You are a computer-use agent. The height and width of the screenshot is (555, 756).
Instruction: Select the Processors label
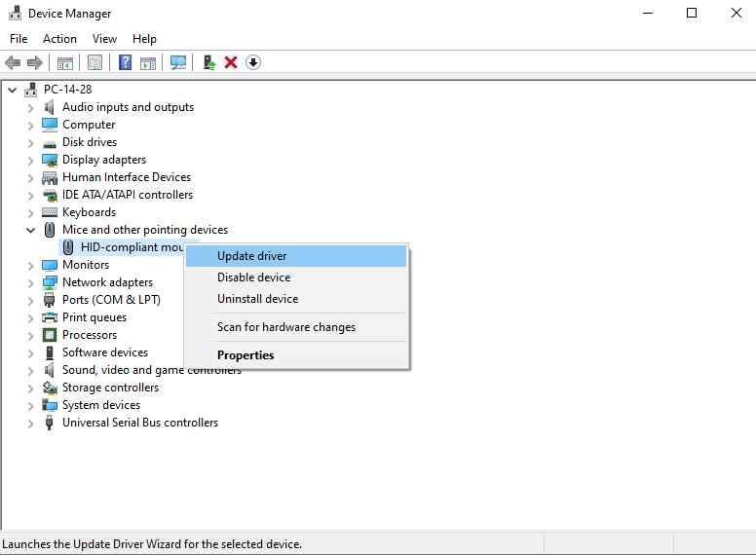[x=90, y=335]
